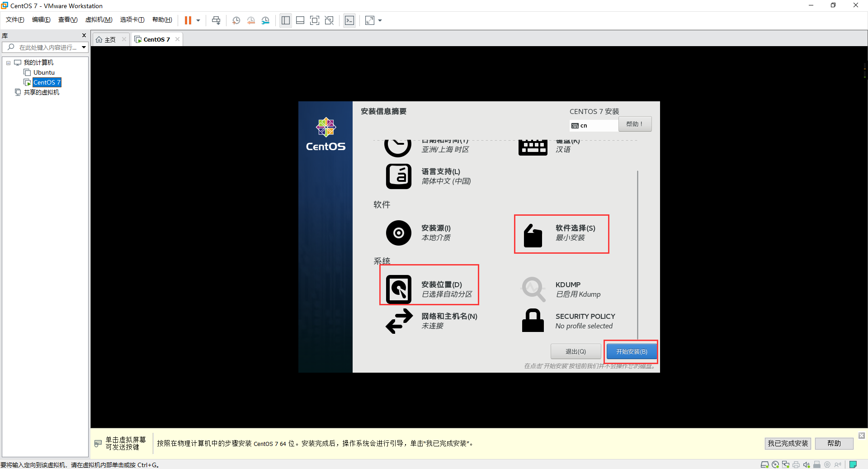Switch to Unity mode icon
The height and width of the screenshot is (469, 868).
329,20
